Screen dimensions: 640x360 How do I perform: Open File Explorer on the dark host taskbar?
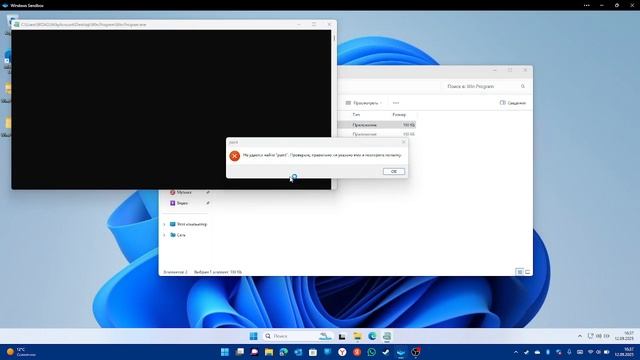(x=269, y=352)
